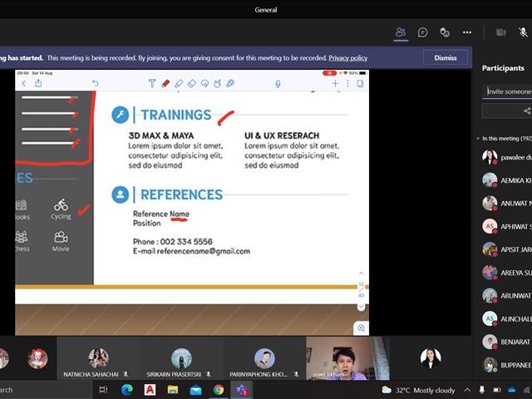Toggle the Show participants icon
The height and width of the screenshot is (399, 532).
[x=401, y=32]
